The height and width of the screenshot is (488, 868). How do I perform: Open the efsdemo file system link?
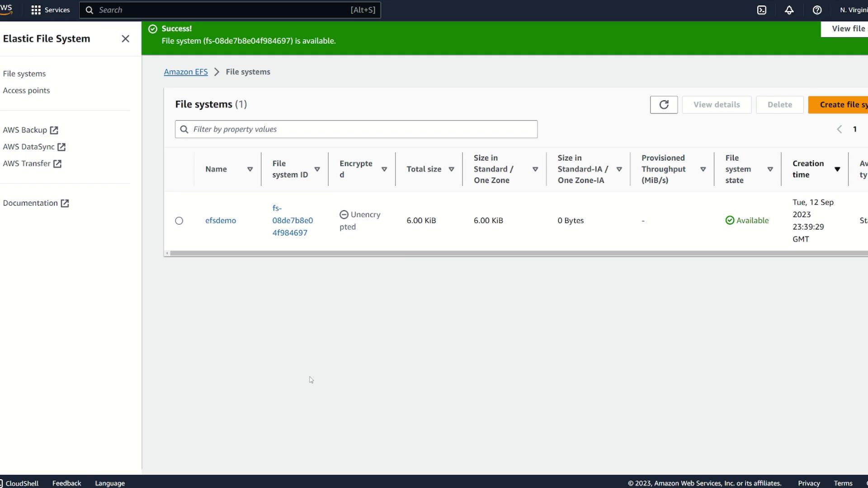221,221
